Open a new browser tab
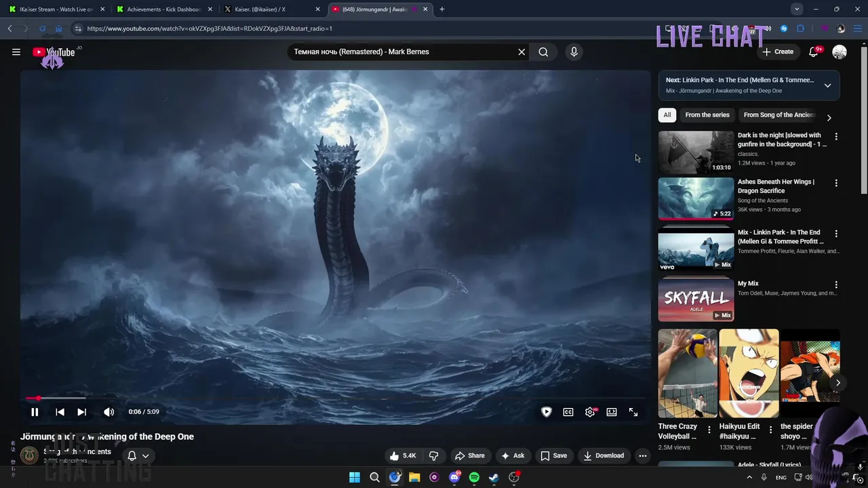Screen dimensions: 868x488 [442, 9]
